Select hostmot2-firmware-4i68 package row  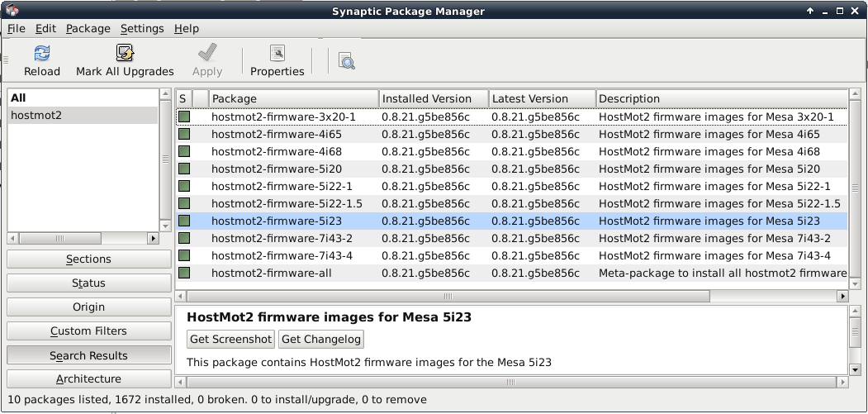pos(511,151)
